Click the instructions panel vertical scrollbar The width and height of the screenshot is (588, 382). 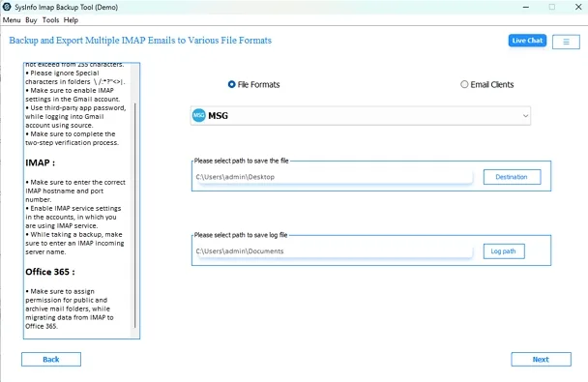[135, 216]
